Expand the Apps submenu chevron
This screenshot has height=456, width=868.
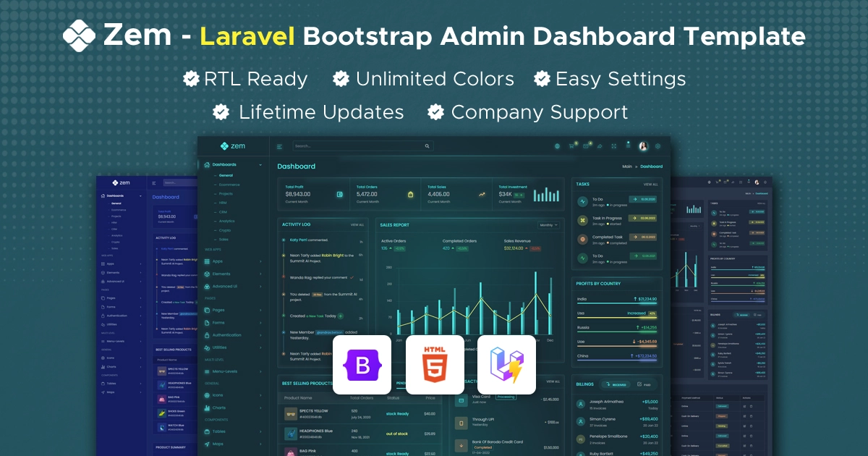pos(260,261)
